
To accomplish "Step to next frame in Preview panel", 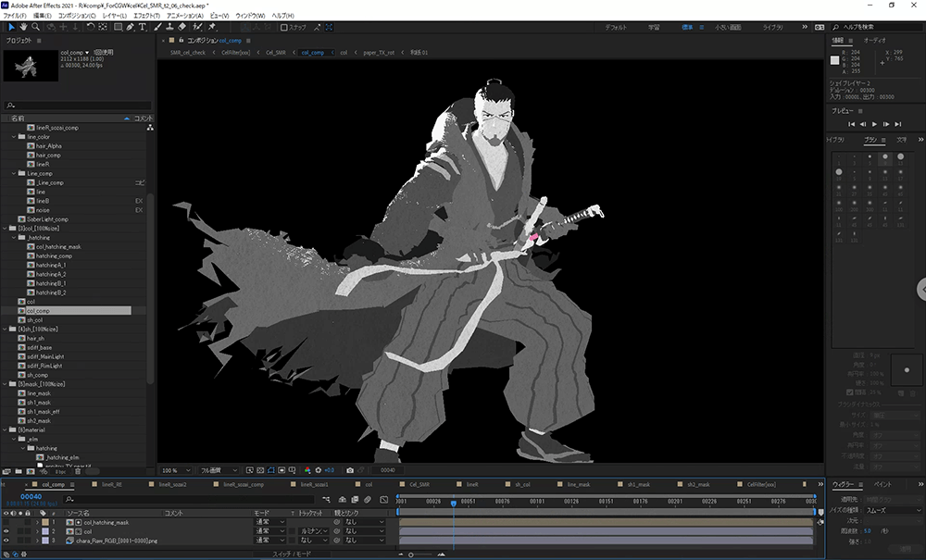I will click(886, 124).
